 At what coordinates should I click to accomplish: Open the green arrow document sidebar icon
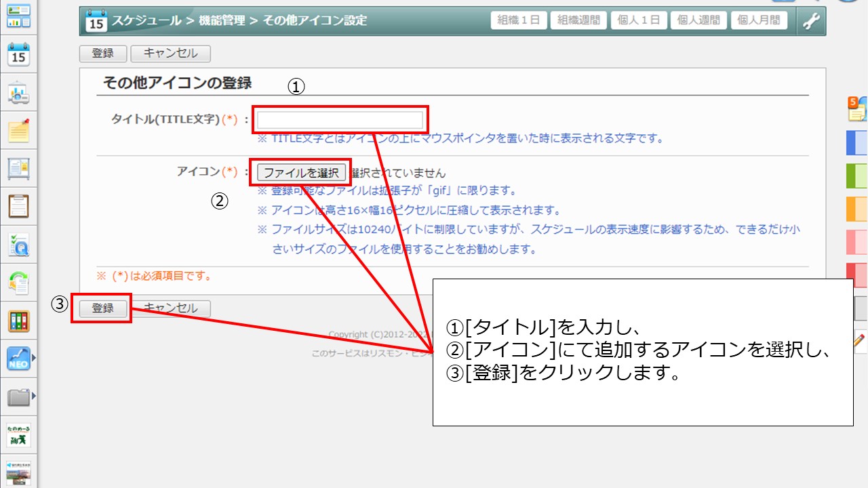click(x=19, y=283)
